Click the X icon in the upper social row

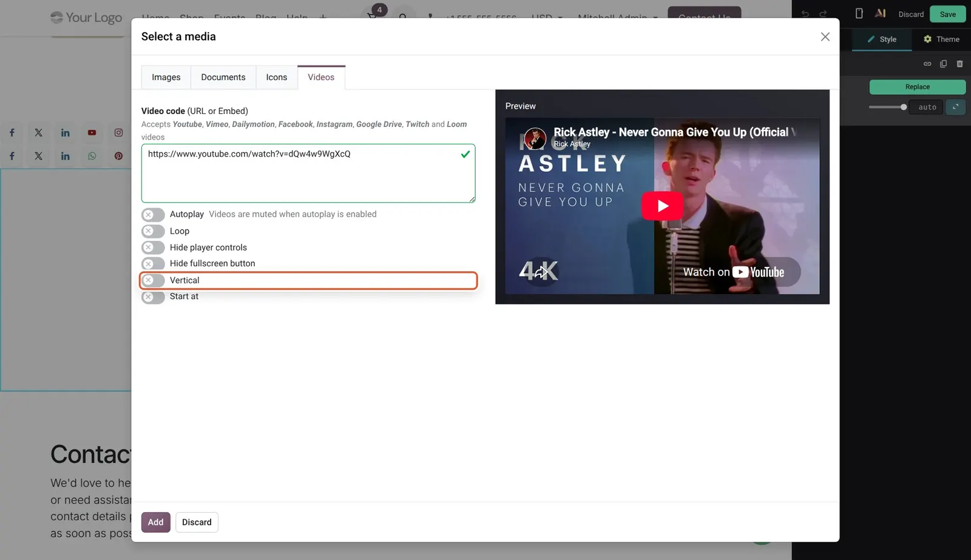pos(38,132)
